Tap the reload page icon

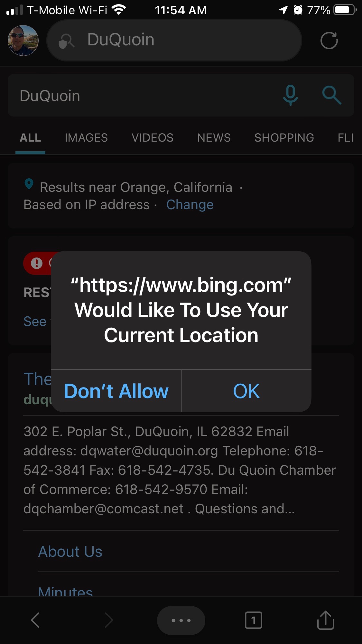point(329,41)
